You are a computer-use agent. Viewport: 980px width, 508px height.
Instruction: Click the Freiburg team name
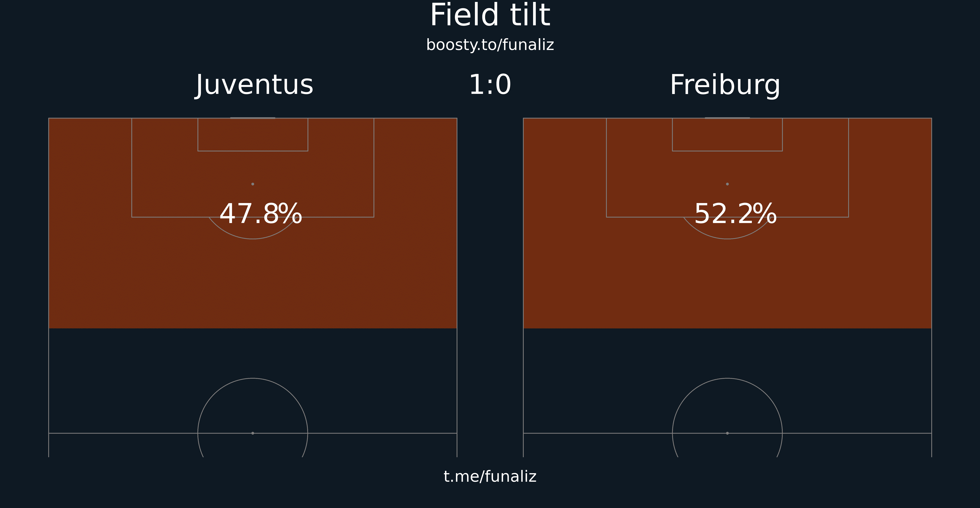coord(725,85)
